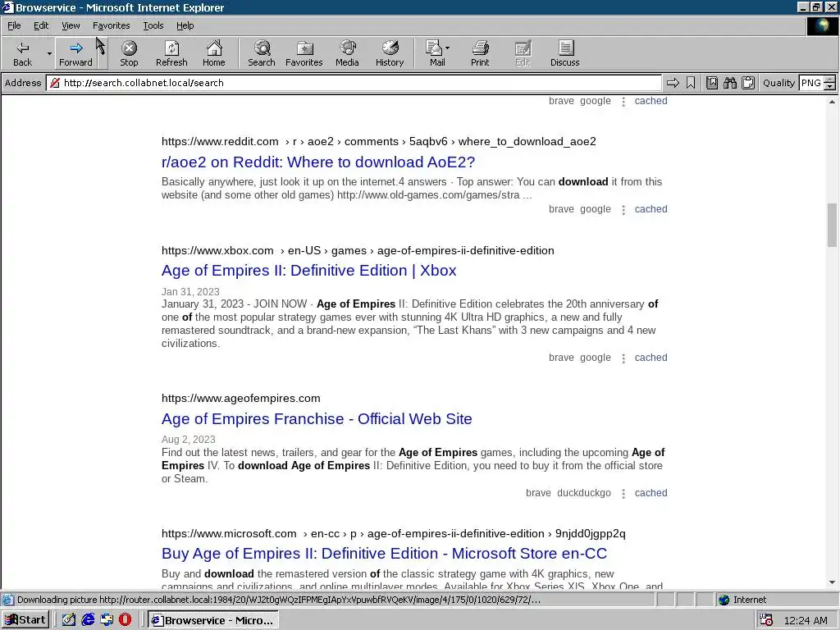The image size is (840, 630).
Task: Go to the Home page
Action: [x=214, y=53]
